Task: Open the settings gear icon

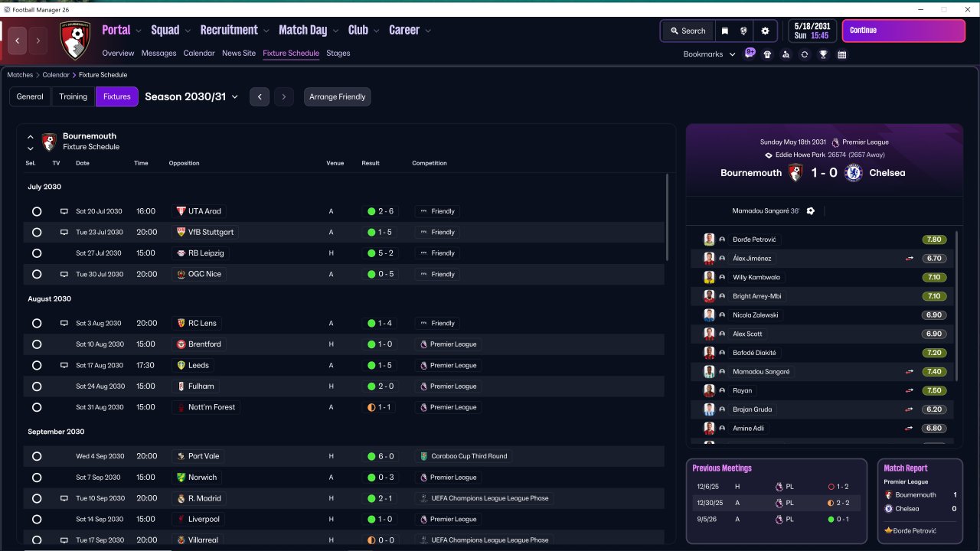Action: coord(765,31)
